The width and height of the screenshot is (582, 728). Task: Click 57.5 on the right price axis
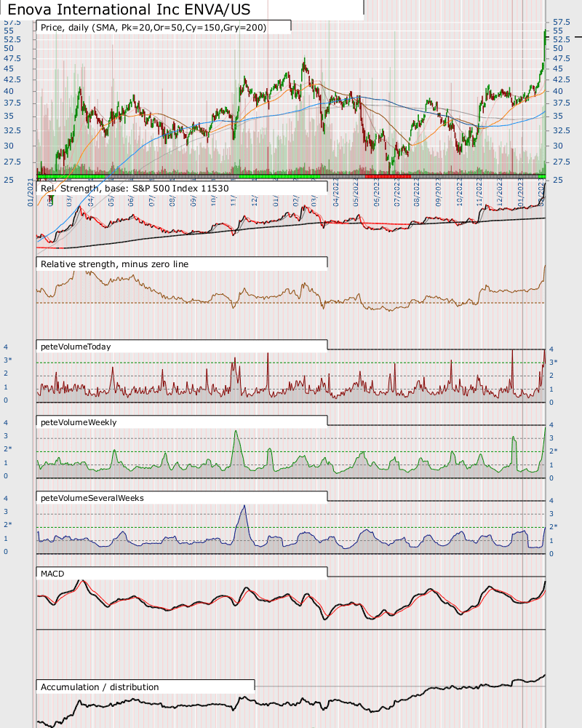click(x=561, y=22)
